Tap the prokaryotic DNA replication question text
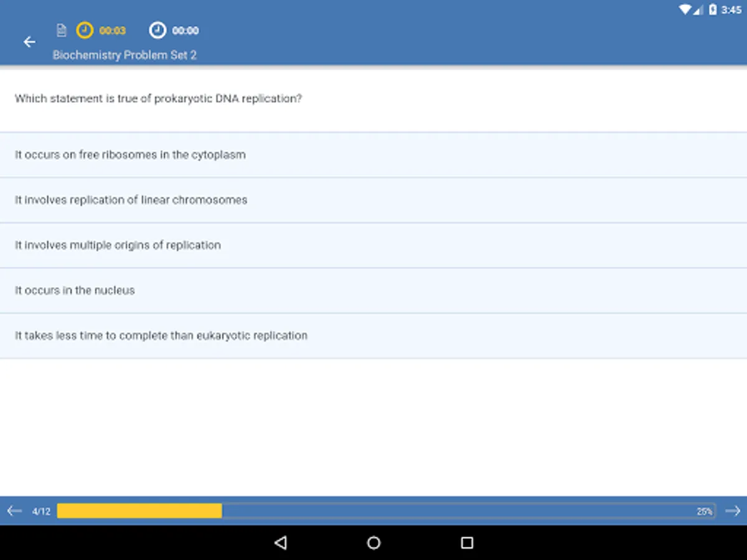This screenshot has height=560, width=747. point(158,98)
